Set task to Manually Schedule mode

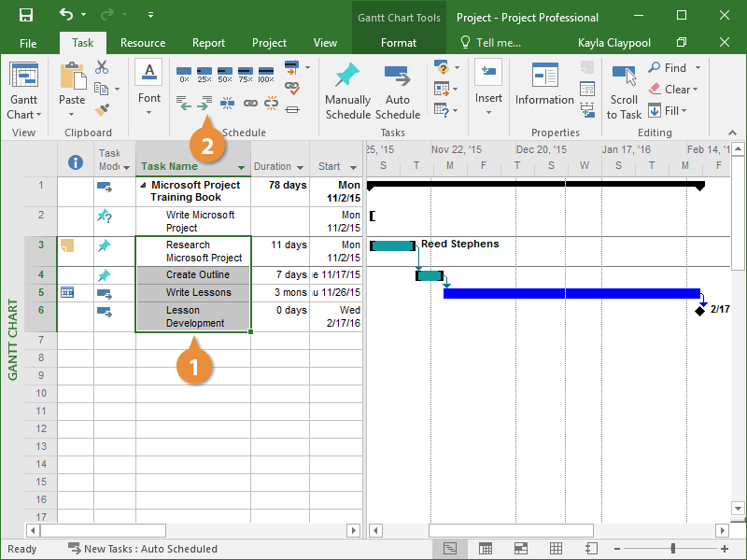point(347,91)
